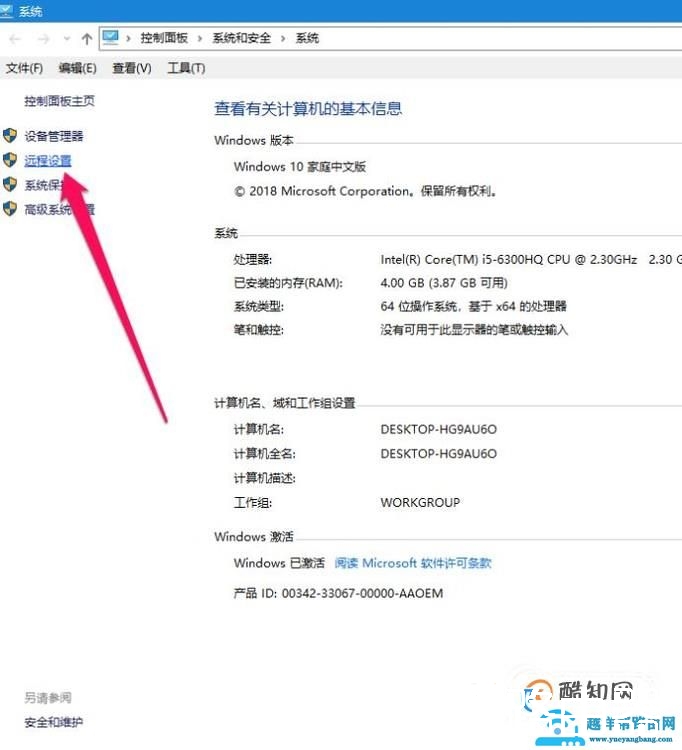Open the 编辑(E) menu
682x750 pixels.
pyautogui.click(x=77, y=68)
